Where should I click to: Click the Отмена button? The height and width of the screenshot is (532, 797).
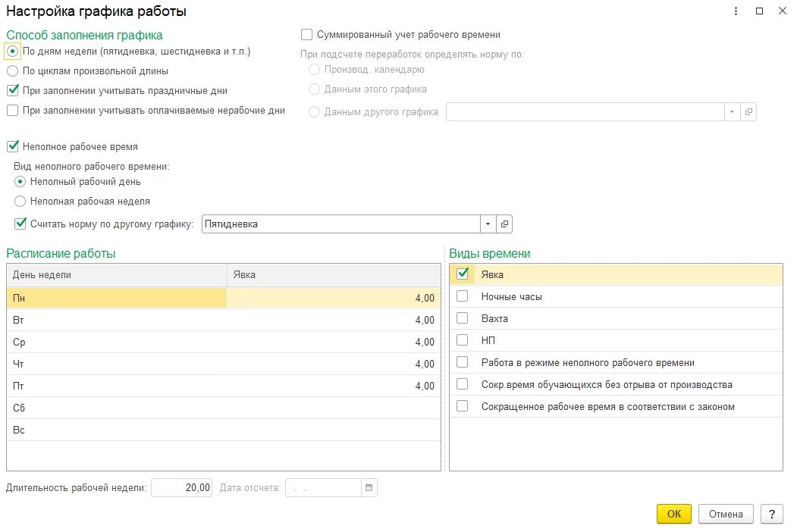[x=726, y=514]
